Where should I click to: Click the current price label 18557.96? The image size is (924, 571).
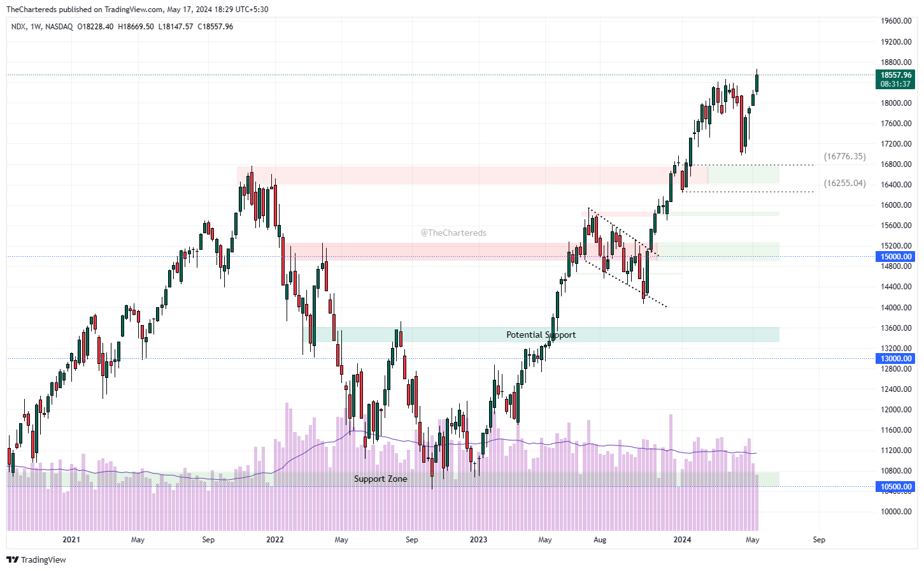pyautogui.click(x=895, y=75)
